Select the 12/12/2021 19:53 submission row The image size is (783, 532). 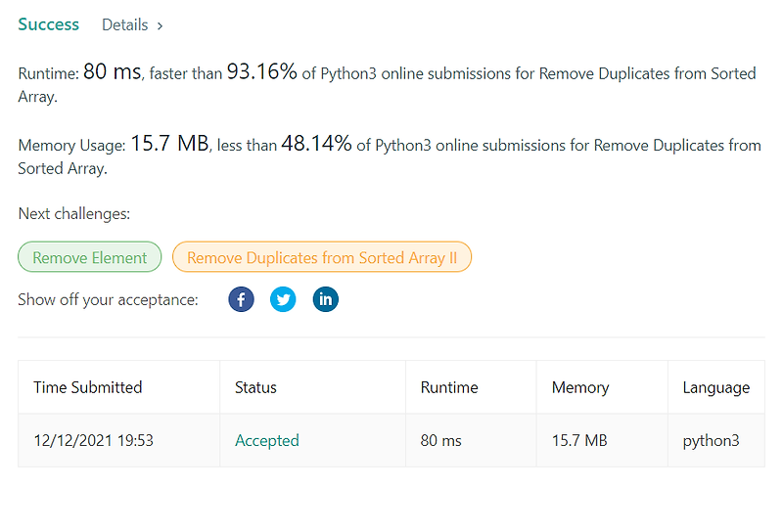tap(391, 441)
